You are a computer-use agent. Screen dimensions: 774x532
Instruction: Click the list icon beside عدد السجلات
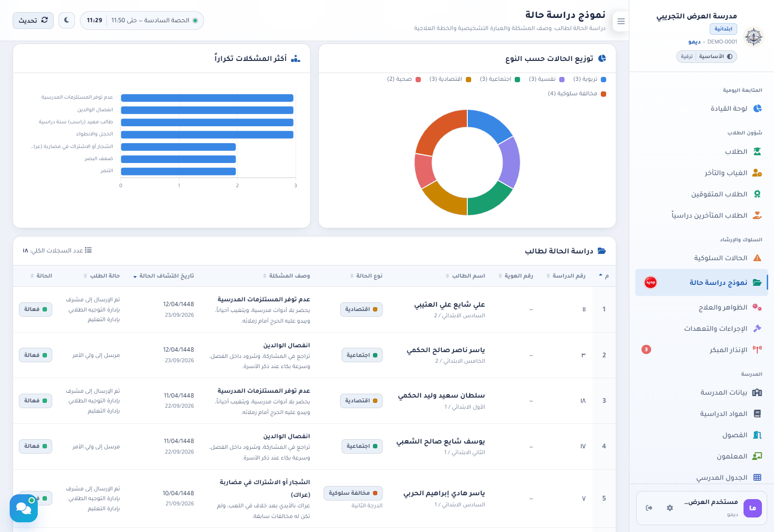[88, 250]
